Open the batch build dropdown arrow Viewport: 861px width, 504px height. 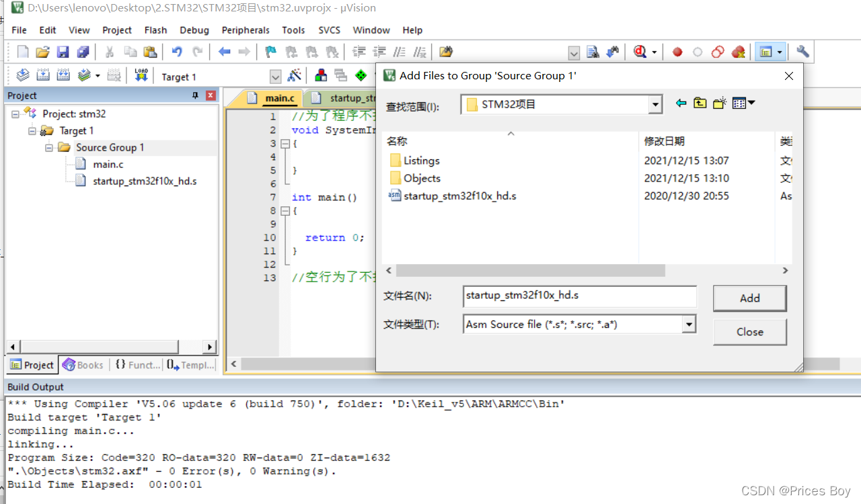(98, 75)
